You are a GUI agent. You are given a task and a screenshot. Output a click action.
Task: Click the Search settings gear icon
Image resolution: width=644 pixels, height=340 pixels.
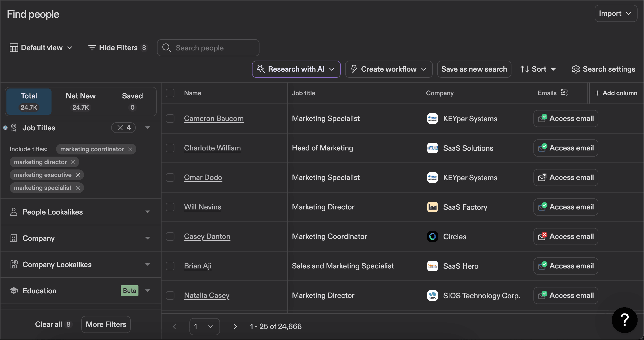[576, 69]
